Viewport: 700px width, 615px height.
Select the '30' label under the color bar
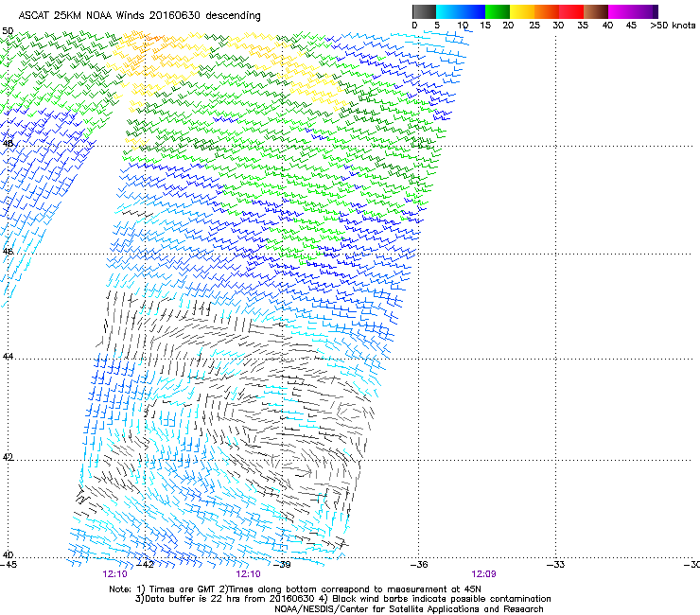coord(558,26)
